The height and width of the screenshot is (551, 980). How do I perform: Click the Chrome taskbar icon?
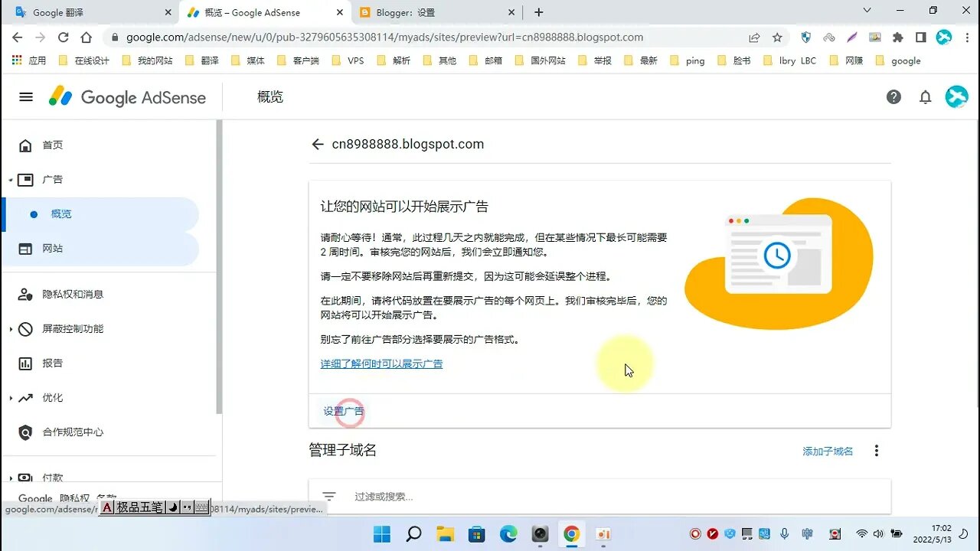click(571, 533)
